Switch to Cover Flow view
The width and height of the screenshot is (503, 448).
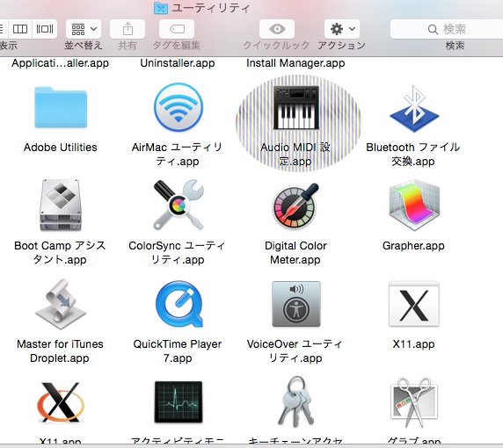pos(45,29)
